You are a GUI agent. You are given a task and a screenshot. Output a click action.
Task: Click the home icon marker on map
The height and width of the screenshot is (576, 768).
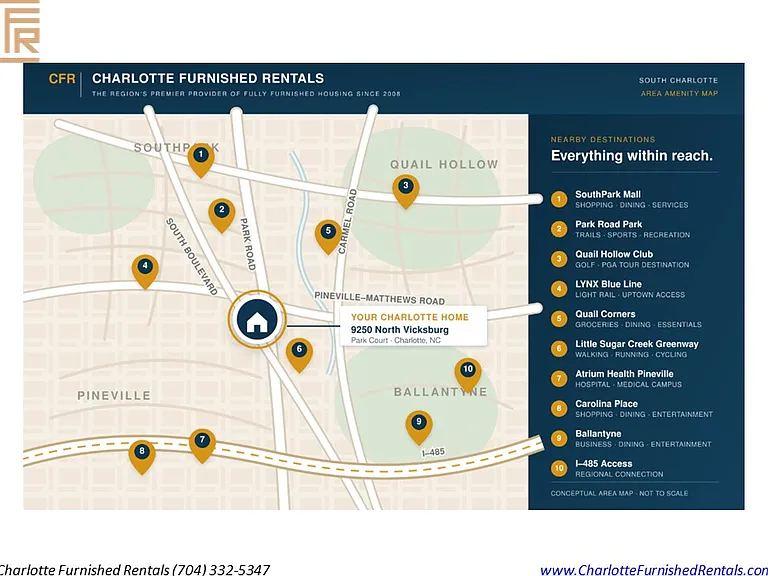[x=257, y=319]
